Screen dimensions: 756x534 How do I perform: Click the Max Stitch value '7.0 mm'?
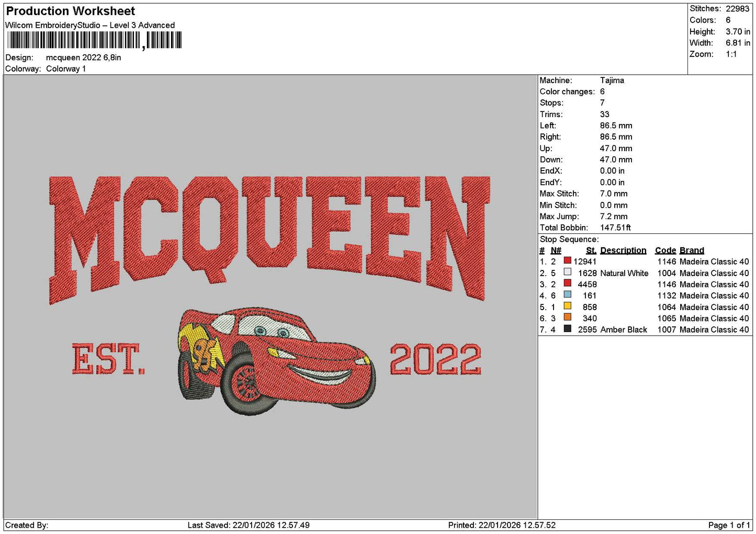[x=614, y=194]
